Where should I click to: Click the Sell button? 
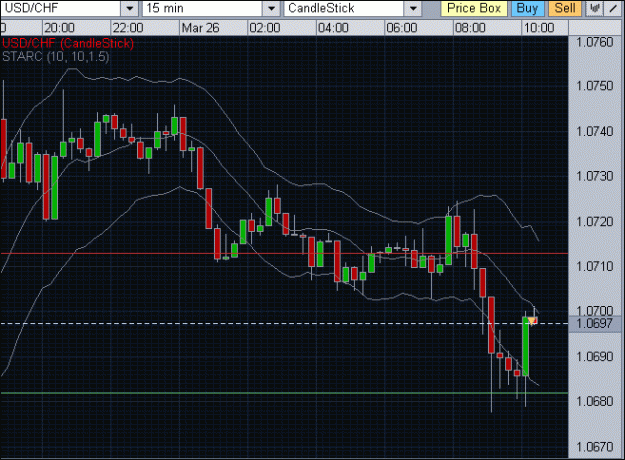[x=565, y=8]
